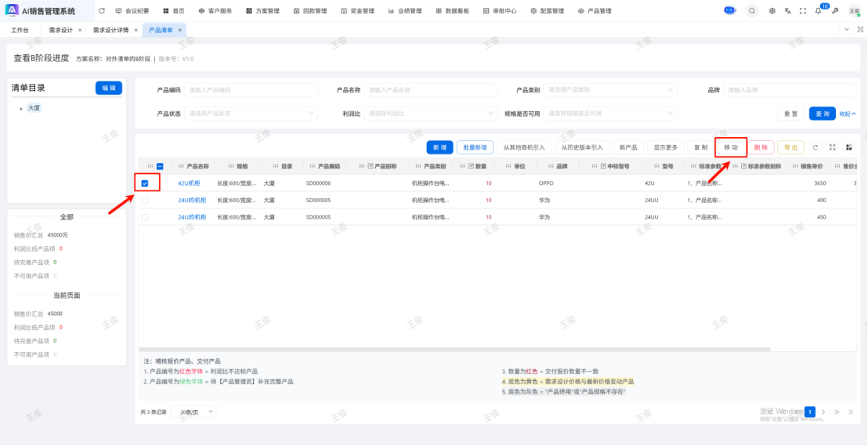Expand the 大厦 tree node arrow
This screenshot has width=868, height=446.
(x=21, y=108)
